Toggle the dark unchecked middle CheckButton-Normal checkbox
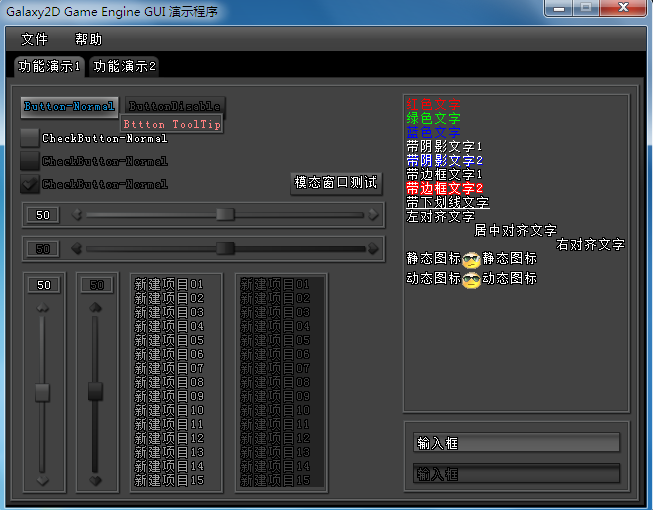 pos(30,161)
